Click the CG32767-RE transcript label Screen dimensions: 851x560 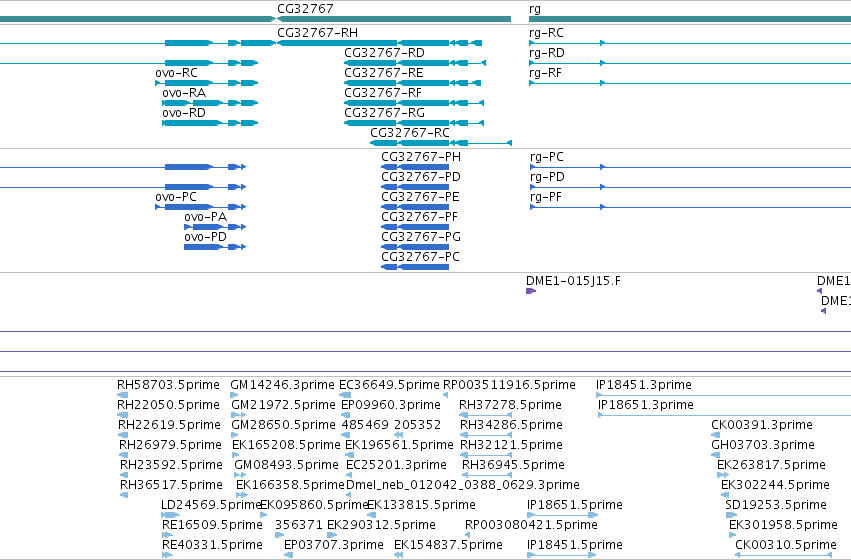click(x=384, y=73)
